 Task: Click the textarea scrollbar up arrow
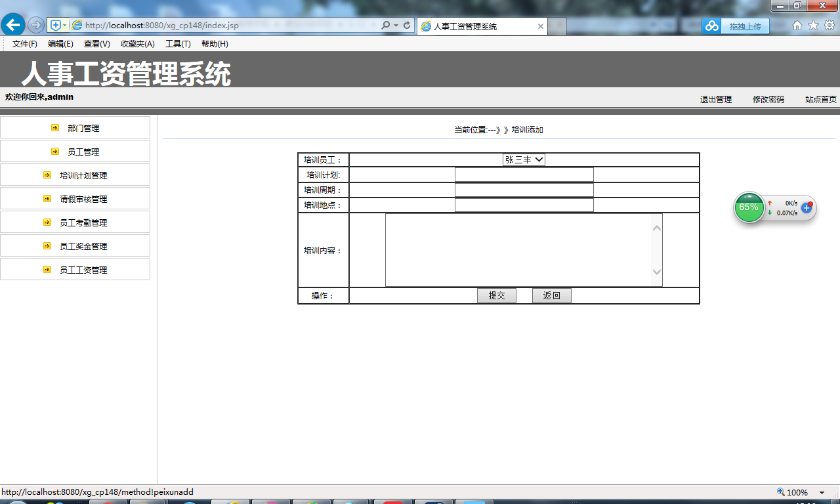pyautogui.click(x=657, y=228)
